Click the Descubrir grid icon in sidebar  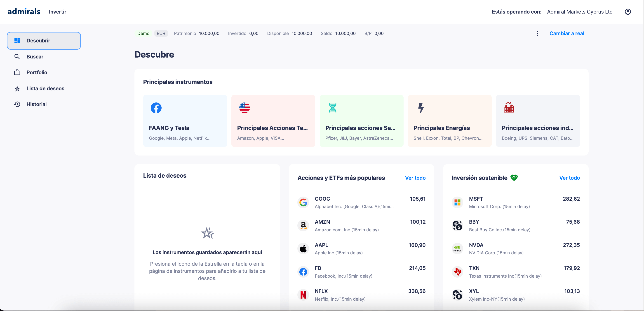[x=17, y=40]
